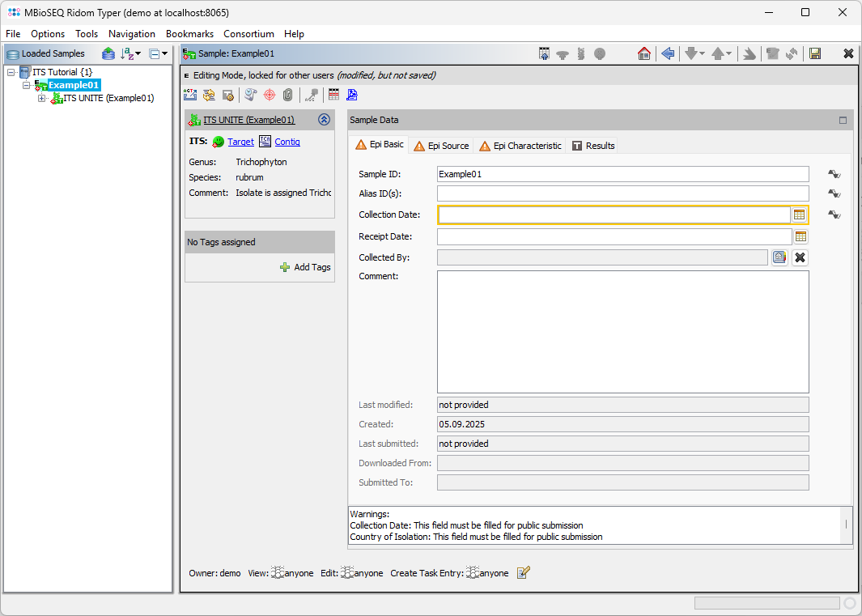Upload samples via the database icon
Screen dimensions: 862x616
click(x=108, y=53)
